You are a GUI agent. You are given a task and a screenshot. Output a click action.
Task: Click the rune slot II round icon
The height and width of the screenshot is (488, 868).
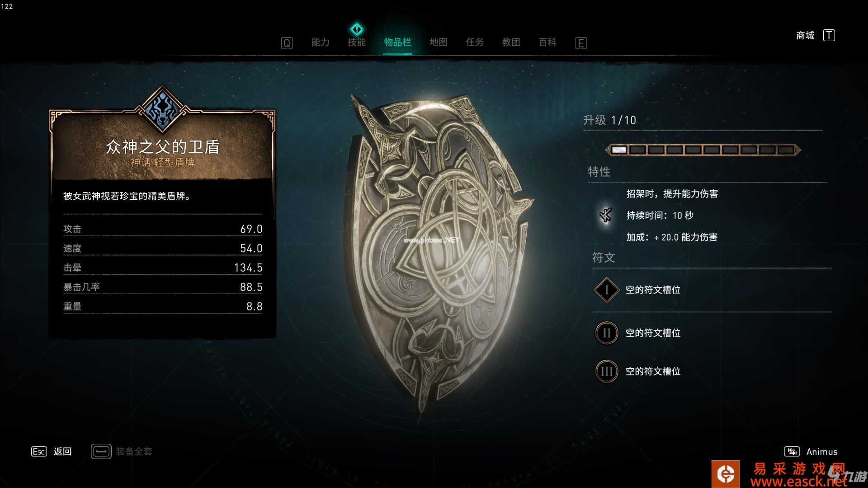coord(606,333)
